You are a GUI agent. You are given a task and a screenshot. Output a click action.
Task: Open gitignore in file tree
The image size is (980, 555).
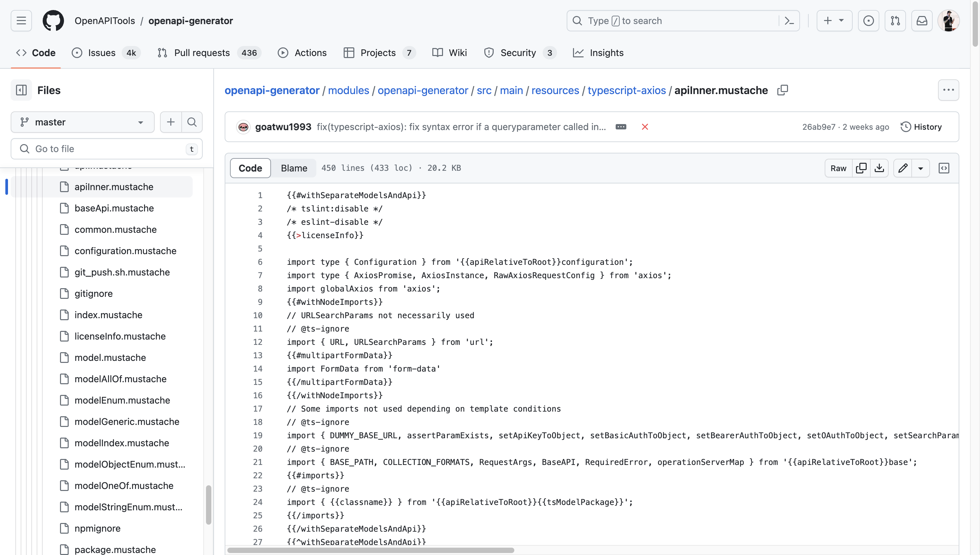pos(93,294)
